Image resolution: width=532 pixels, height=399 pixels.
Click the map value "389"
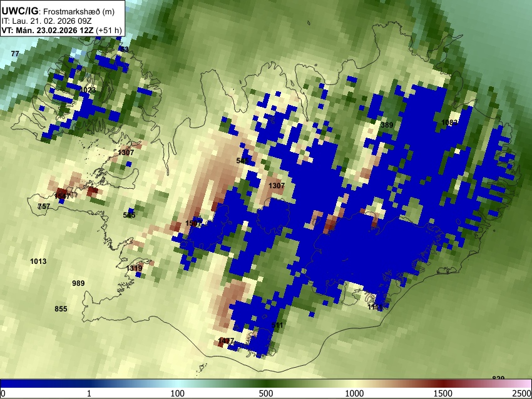coord(387,124)
